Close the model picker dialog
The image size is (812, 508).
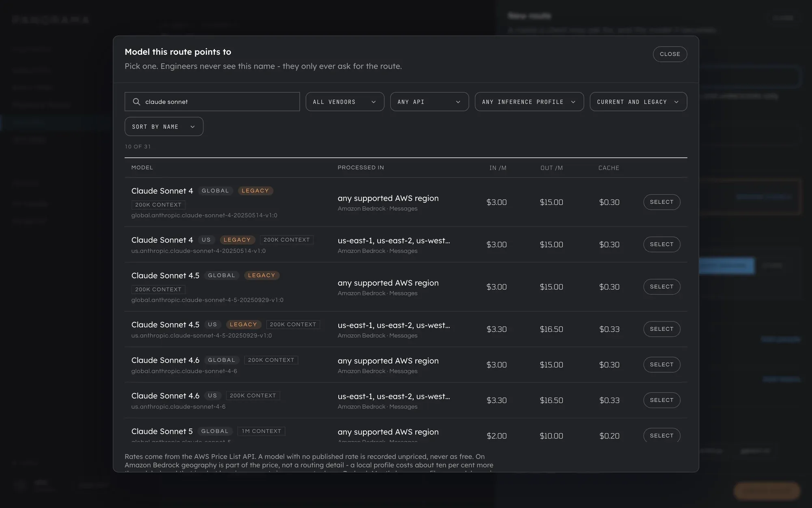[670, 54]
